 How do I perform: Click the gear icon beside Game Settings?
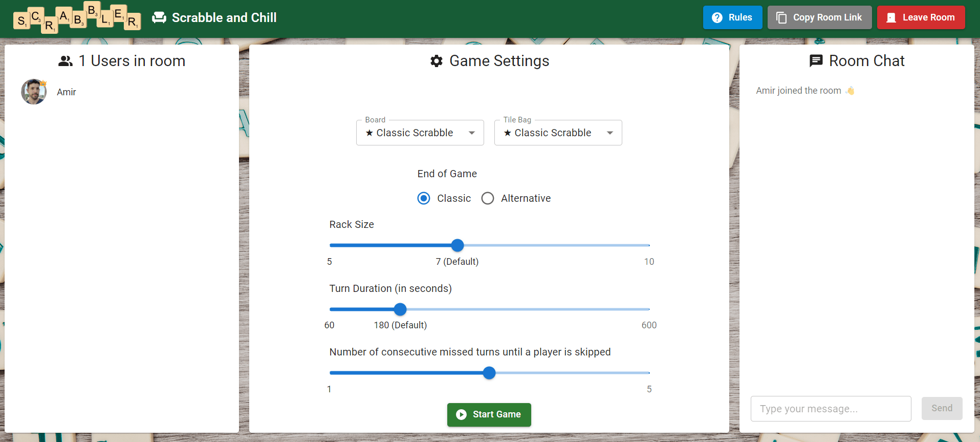tap(437, 61)
